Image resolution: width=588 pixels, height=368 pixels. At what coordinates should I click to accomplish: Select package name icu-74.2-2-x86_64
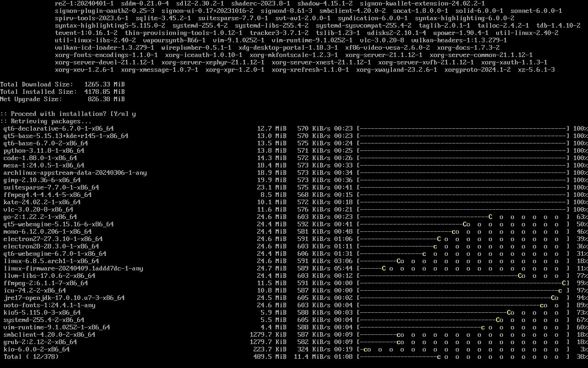35,290
